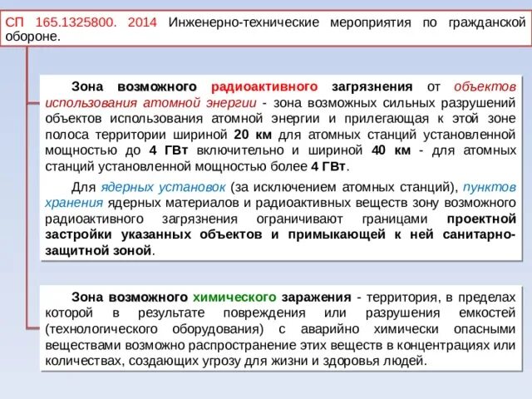This screenshot has width=532, height=399.
Task: Click the blue italic word "пунктов"
Action: click(x=490, y=187)
